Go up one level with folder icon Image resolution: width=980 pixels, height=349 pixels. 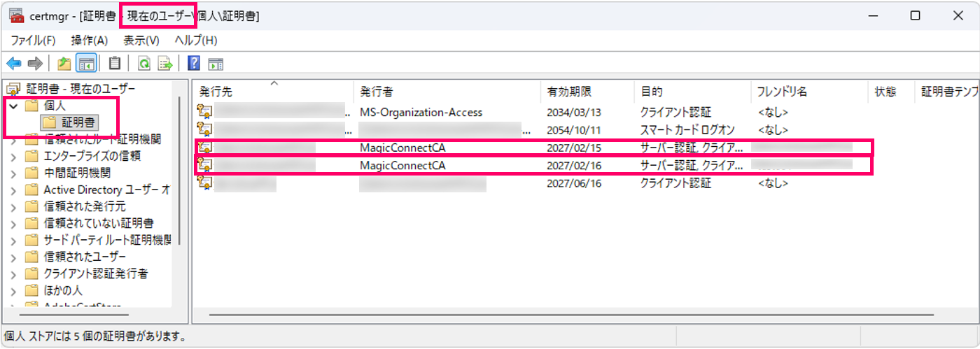coord(64,64)
